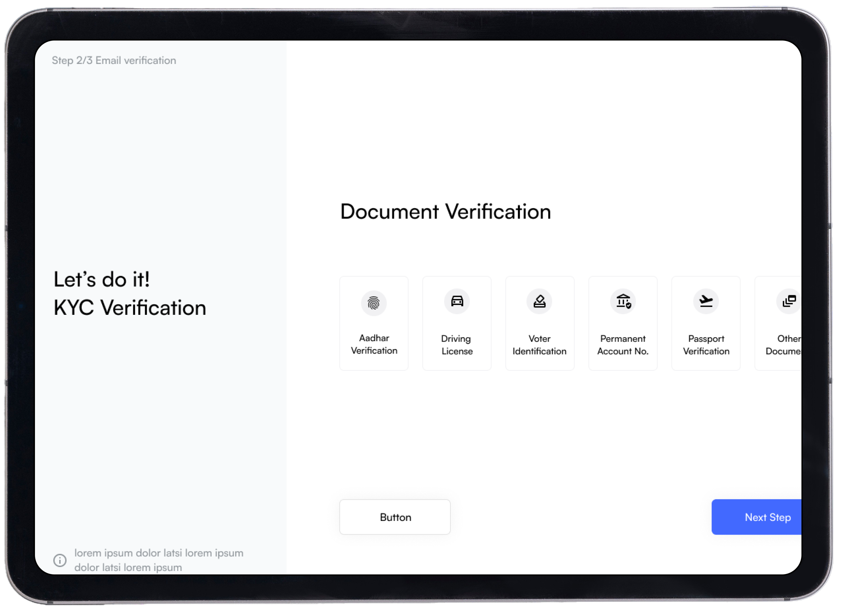
Task: Click the Let's do it! heading
Action: [x=101, y=279]
